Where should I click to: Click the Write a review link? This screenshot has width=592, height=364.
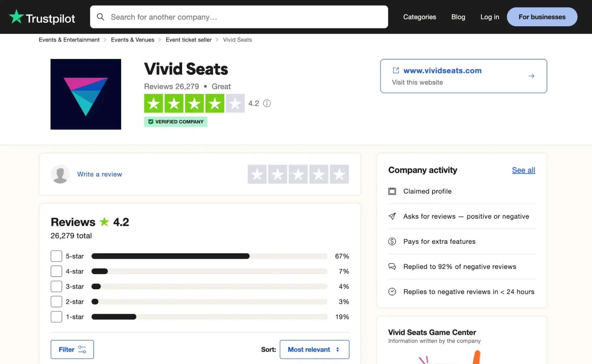(x=100, y=174)
